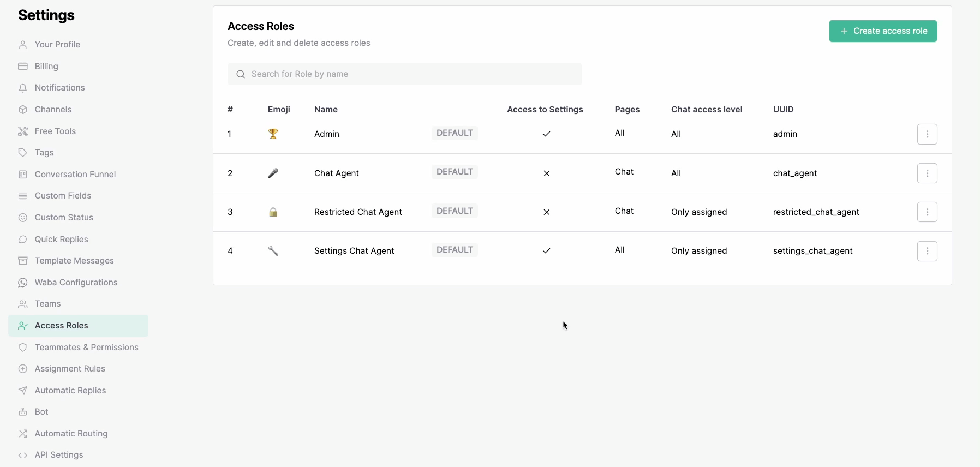Go to Teammates & Permissions settings
980x467 pixels.
click(x=86, y=348)
